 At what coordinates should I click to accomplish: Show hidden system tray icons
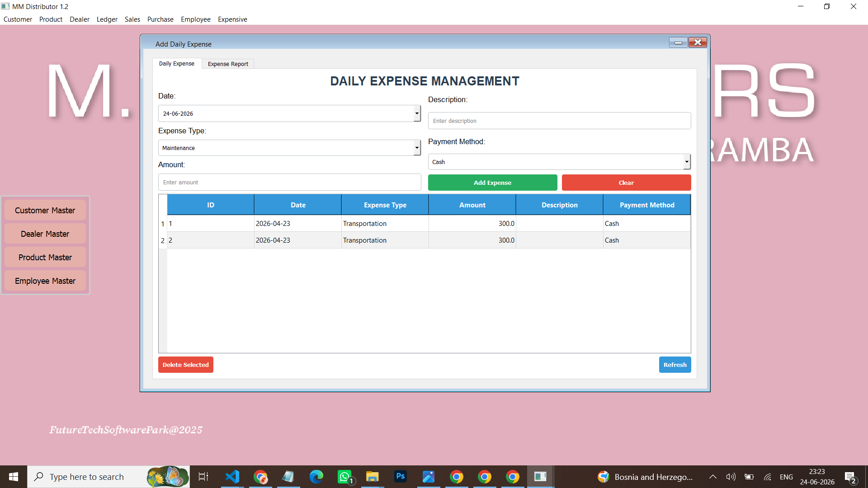[x=712, y=477]
